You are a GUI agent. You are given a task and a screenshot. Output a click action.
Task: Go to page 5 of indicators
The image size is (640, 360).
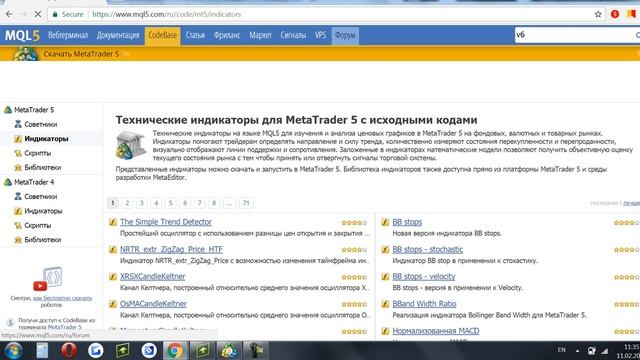(x=171, y=203)
